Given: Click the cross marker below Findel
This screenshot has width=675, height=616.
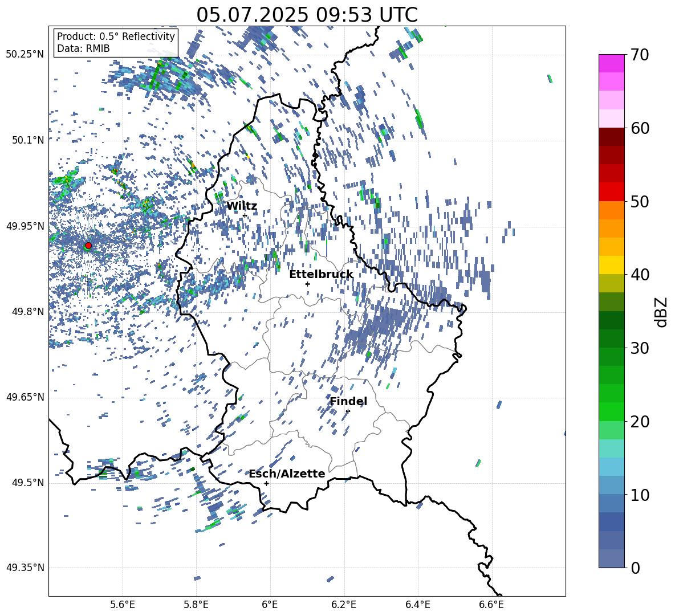Looking at the screenshot, I should [x=348, y=411].
